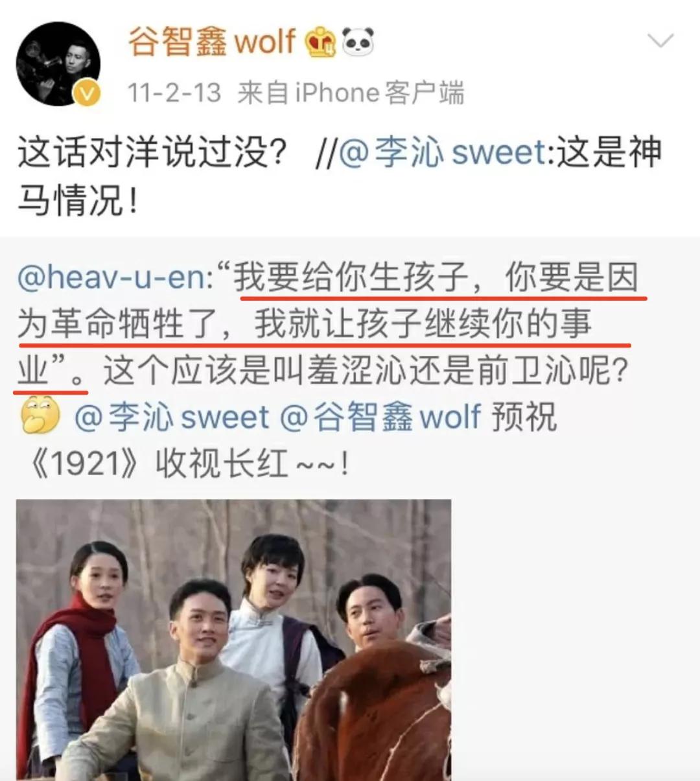Viewport: 700px width, 781px height.
Task: Open 谷智鑫wolf username at post header
Action: tap(211, 42)
